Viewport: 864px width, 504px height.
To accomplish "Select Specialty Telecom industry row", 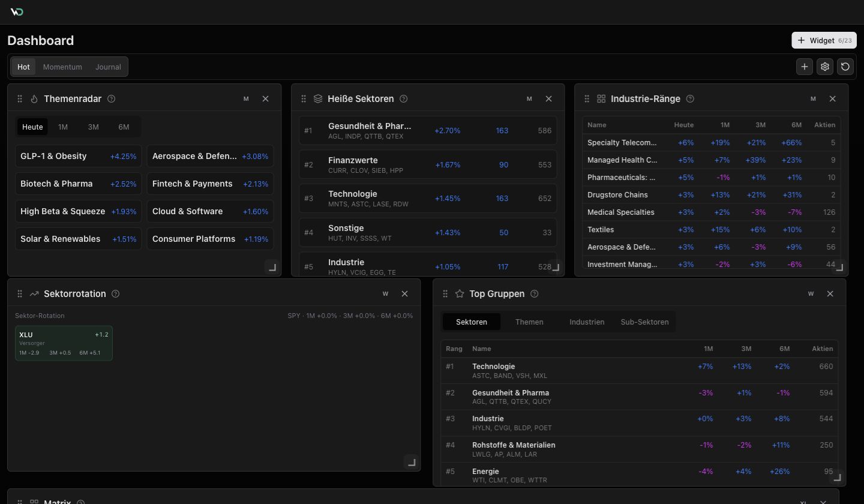I will click(x=711, y=142).
